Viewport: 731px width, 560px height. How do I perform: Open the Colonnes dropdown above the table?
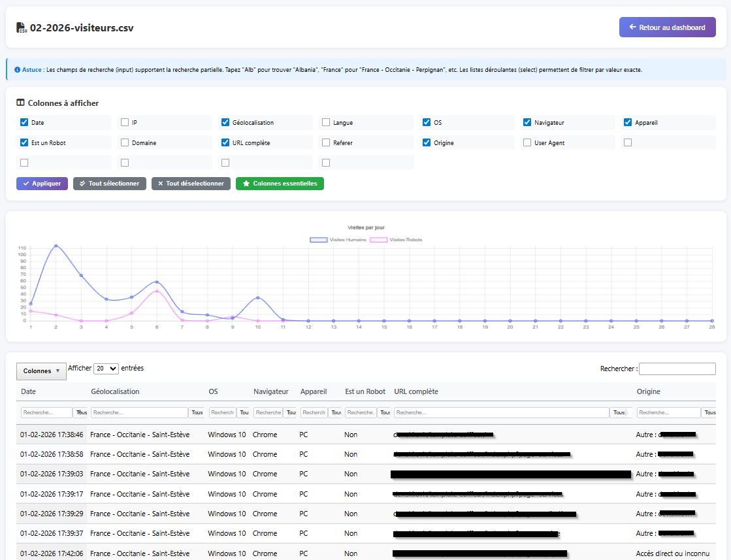coord(41,371)
